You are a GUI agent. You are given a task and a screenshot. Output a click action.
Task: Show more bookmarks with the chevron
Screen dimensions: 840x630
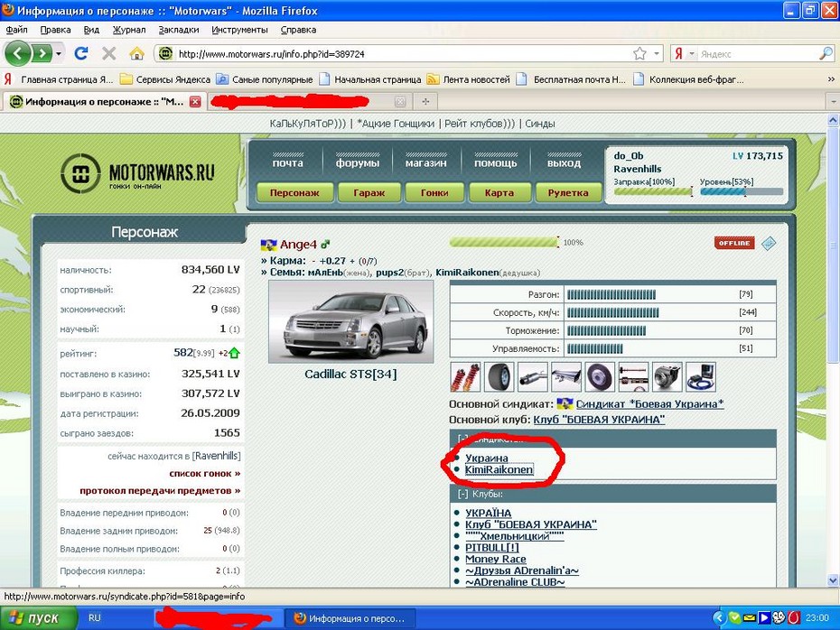832,79
